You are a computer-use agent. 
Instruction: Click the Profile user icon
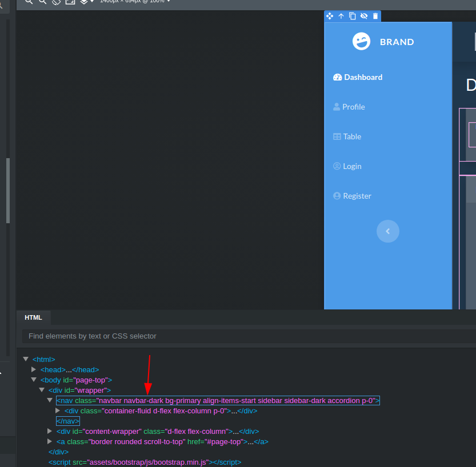tap(337, 107)
